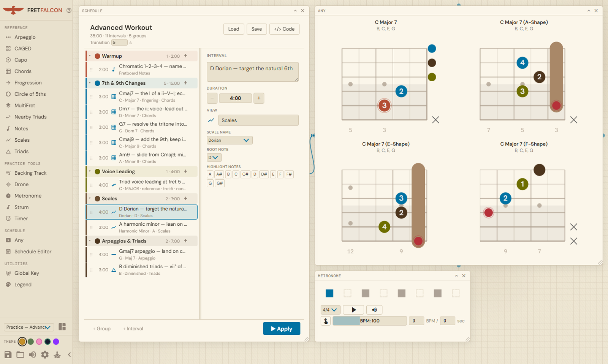The height and width of the screenshot is (364, 608).
Task: Click the Timer clock icon
Action: coord(8,218)
